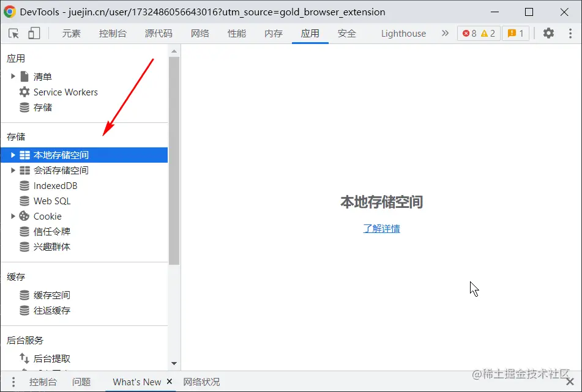This screenshot has height=392, width=582.
Task: Close the bottom drawer panel
Action: click(570, 382)
